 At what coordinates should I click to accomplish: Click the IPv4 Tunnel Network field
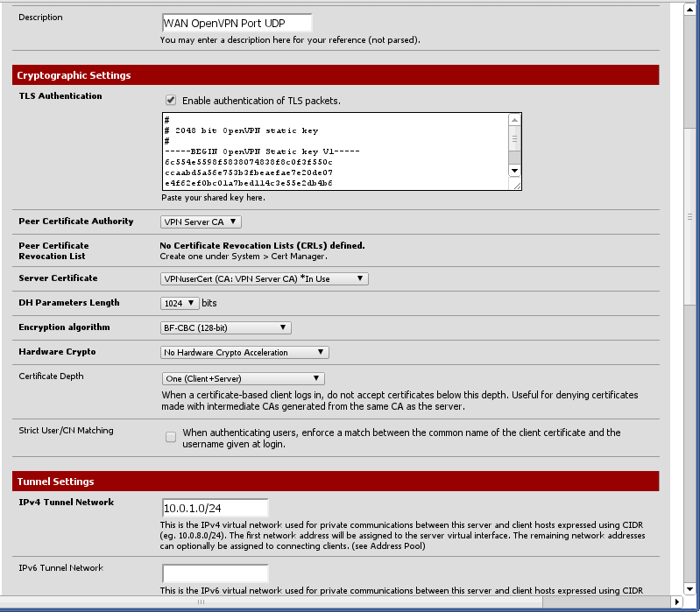tap(216, 508)
